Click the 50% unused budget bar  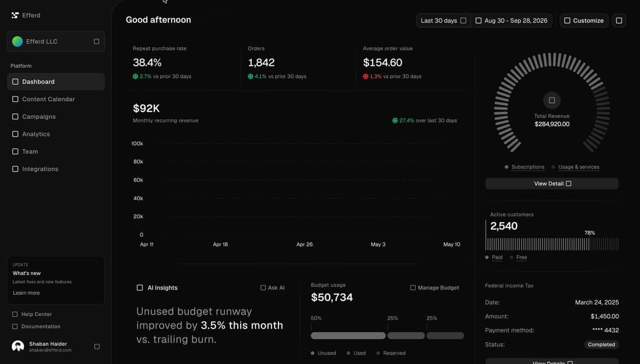[348, 336]
